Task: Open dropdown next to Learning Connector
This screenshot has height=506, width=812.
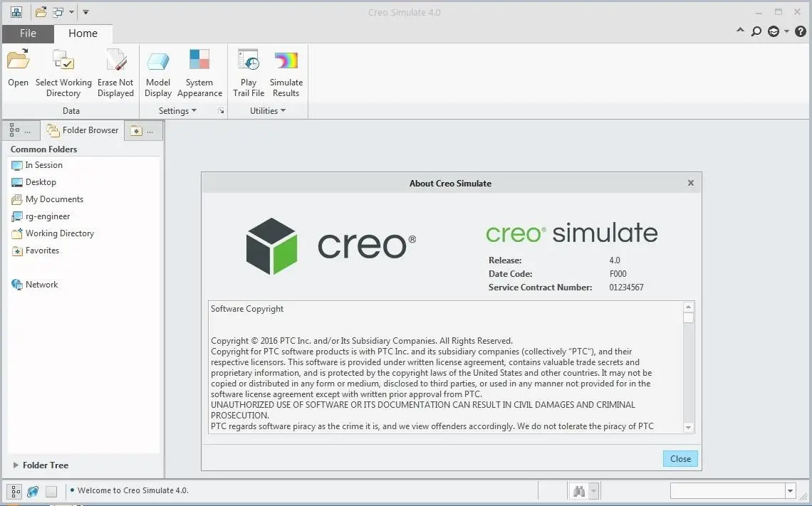Action: coord(786,31)
